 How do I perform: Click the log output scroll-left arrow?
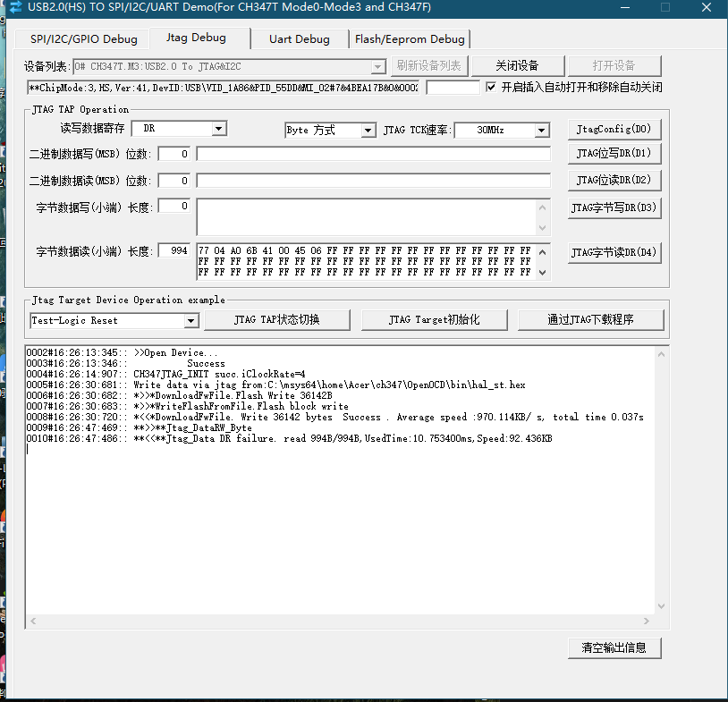(33, 622)
